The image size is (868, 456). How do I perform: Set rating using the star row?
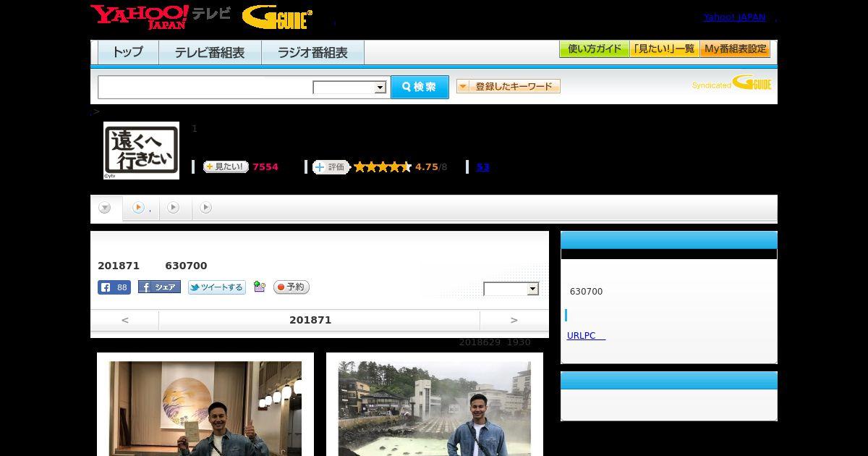pyautogui.click(x=382, y=166)
